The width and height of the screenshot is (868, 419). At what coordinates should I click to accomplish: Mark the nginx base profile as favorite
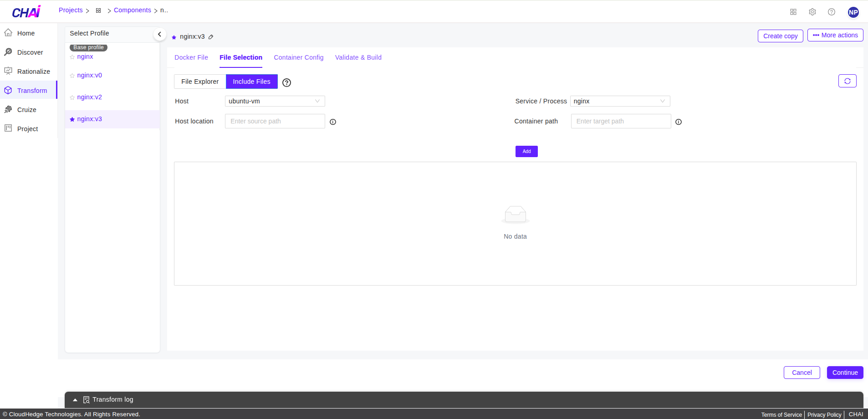pos(72,57)
